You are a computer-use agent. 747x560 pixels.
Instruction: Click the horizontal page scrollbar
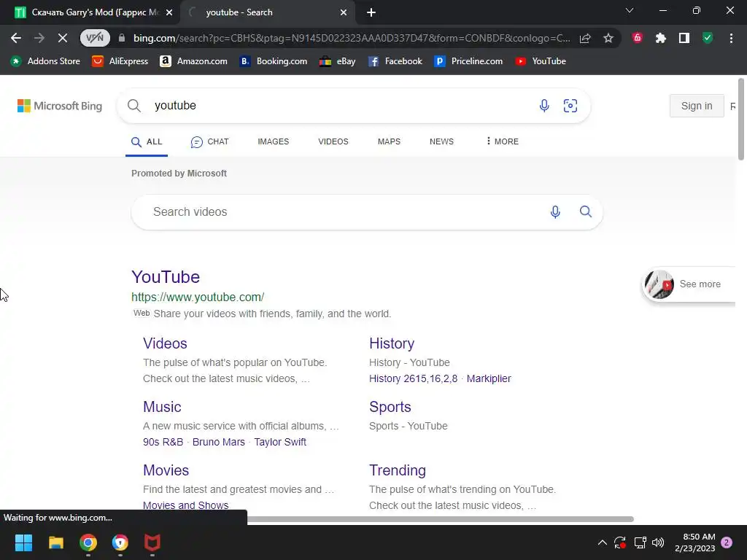[440, 519]
